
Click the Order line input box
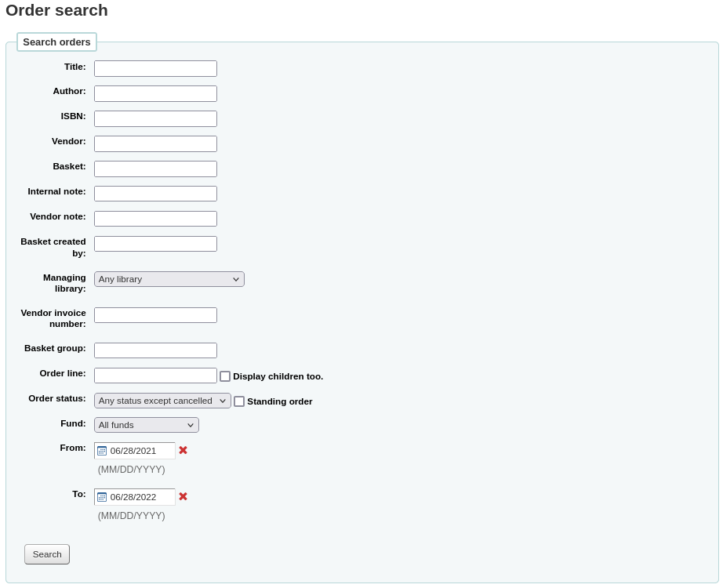[x=155, y=376]
